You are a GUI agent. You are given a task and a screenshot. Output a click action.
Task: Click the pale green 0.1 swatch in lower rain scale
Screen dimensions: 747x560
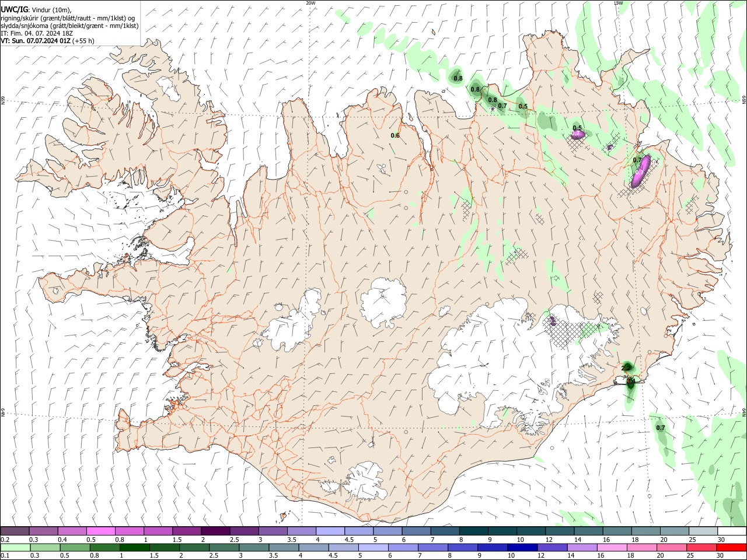point(15,547)
